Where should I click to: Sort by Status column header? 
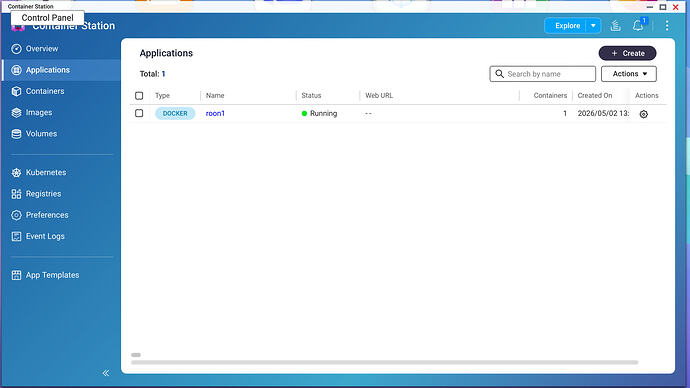click(311, 95)
